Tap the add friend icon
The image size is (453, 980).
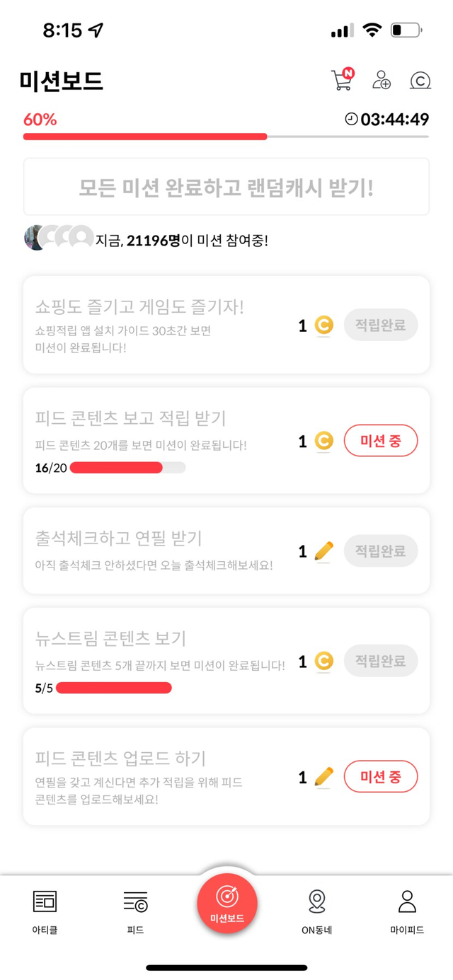[382, 80]
